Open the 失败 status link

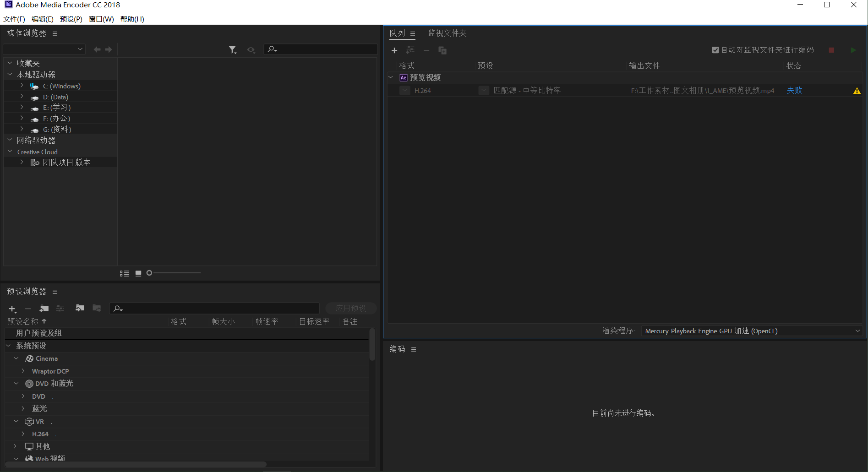(795, 91)
